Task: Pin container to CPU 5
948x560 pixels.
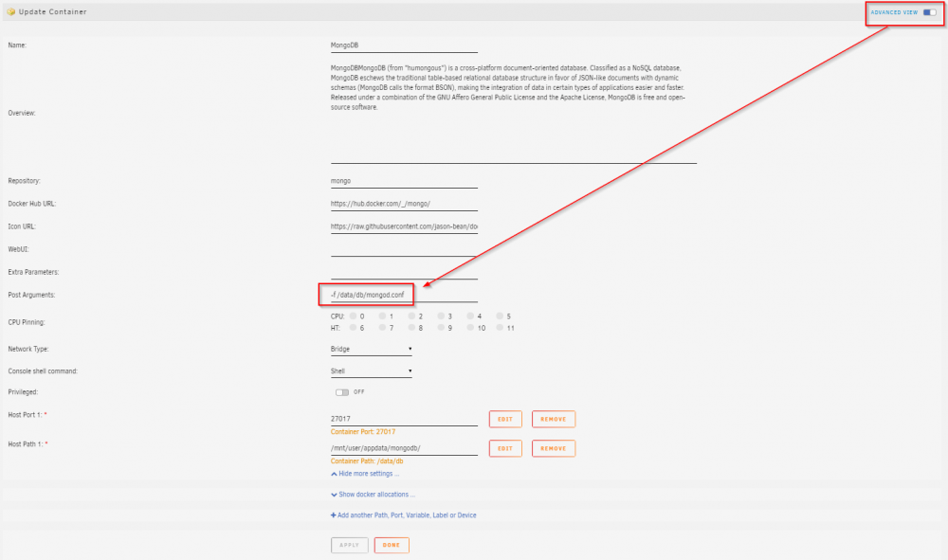Action: tap(500, 316)
